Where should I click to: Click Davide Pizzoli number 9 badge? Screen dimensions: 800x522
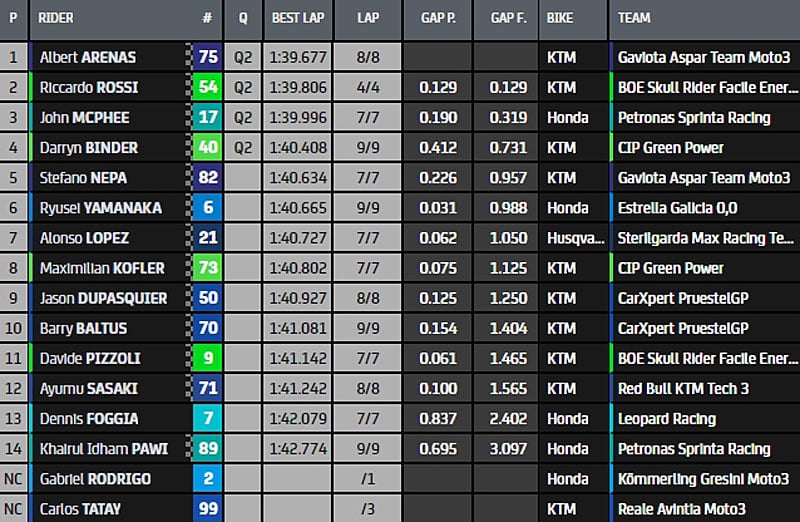[x=208, y=358]
